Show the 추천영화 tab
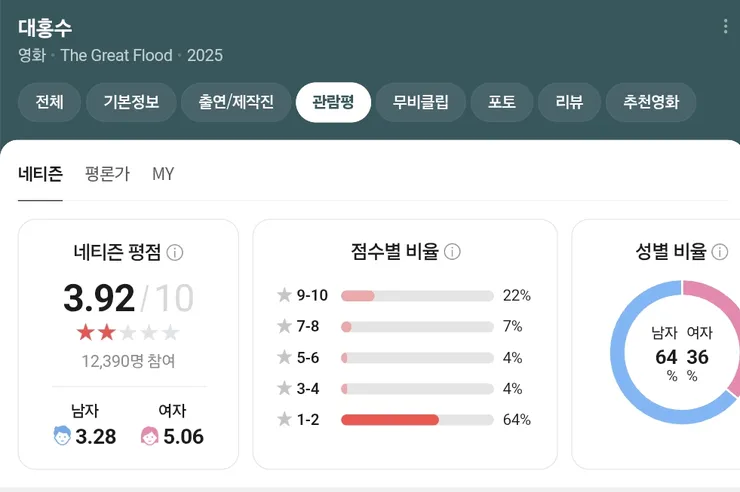The width and height of the screenshot is (740, 492). pos(651,102)
